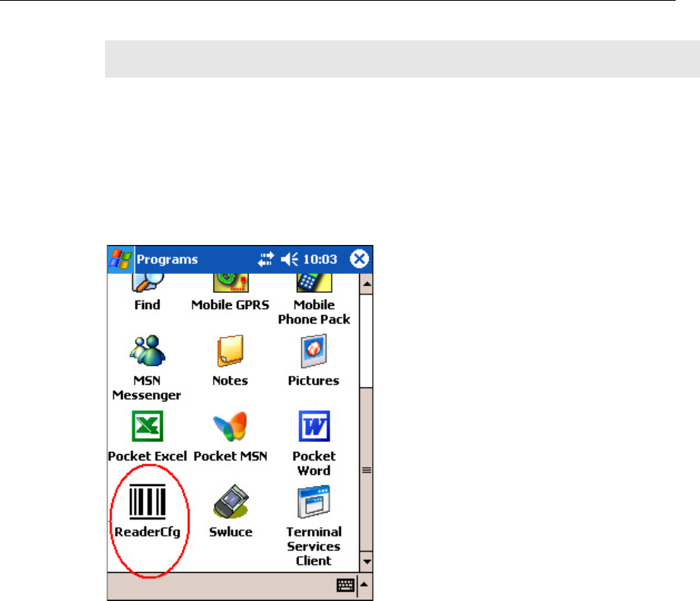Click the Pocket Excel label text
The image size is (700, 601).
pos(148,456)
